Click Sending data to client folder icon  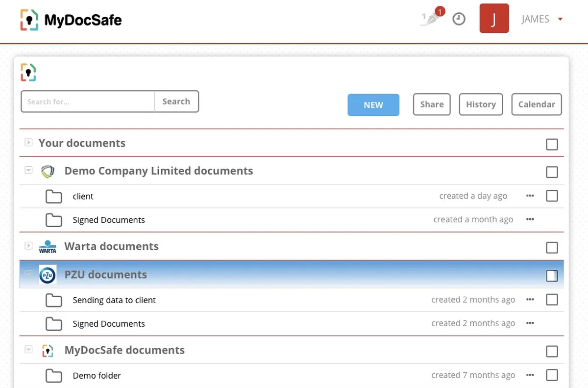[53, 300]
